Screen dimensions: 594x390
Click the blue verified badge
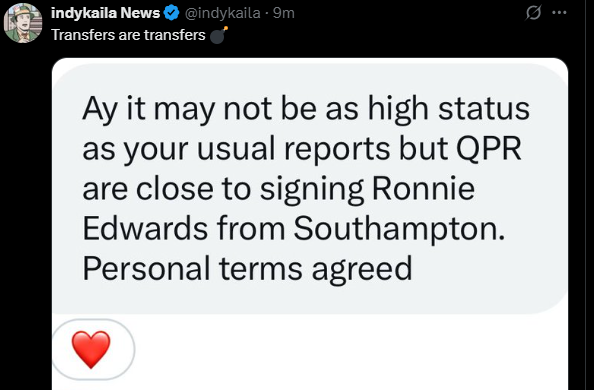coord(172,13)
